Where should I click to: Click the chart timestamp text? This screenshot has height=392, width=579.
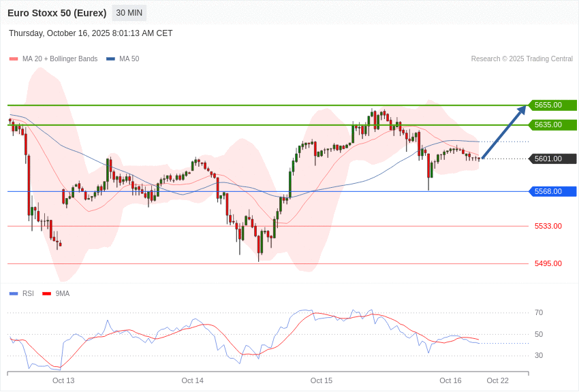(x=91, y=33)
